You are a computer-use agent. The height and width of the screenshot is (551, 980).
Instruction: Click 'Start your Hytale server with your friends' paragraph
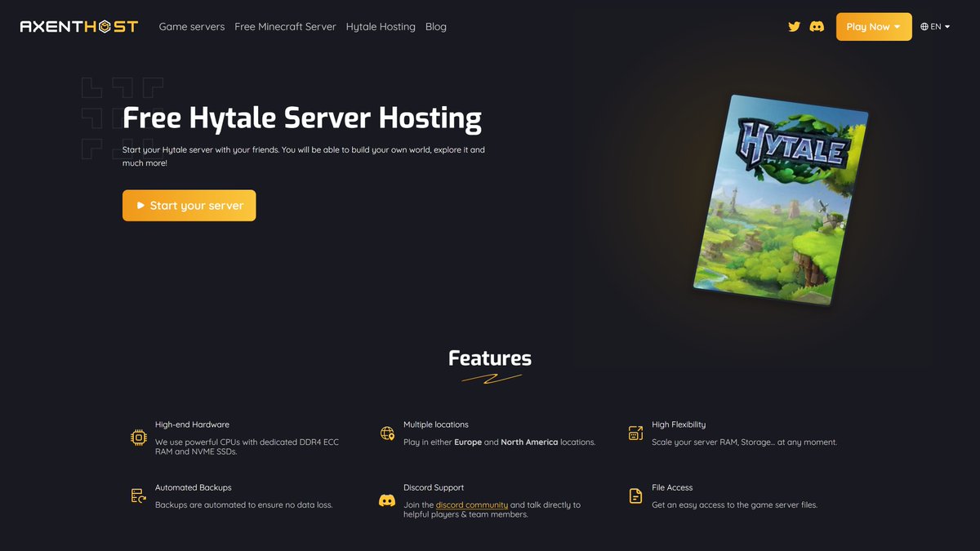point(304,157)
